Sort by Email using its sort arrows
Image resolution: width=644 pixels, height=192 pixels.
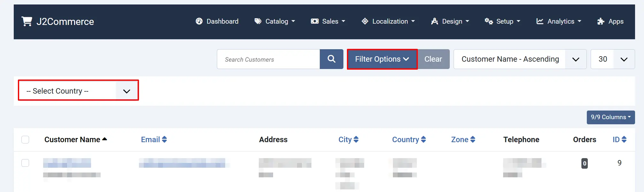click(x=165, y=140)
